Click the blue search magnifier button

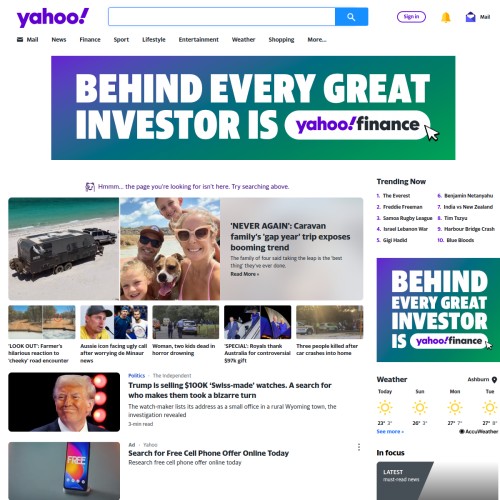[x=351, y=17]
